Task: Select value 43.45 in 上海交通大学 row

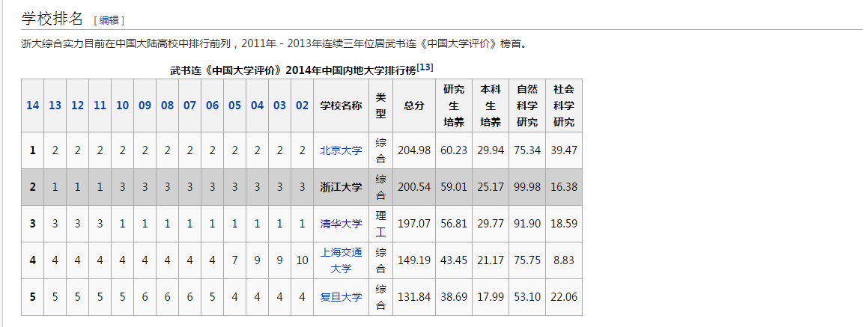Action: (454, 260)
